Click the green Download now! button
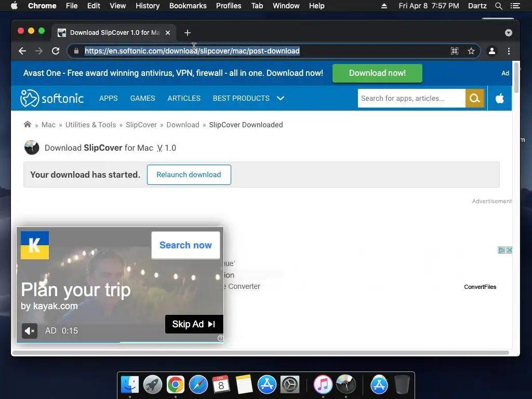The width and height of the screenshot is (532, 399). click(x=377, y=73)
